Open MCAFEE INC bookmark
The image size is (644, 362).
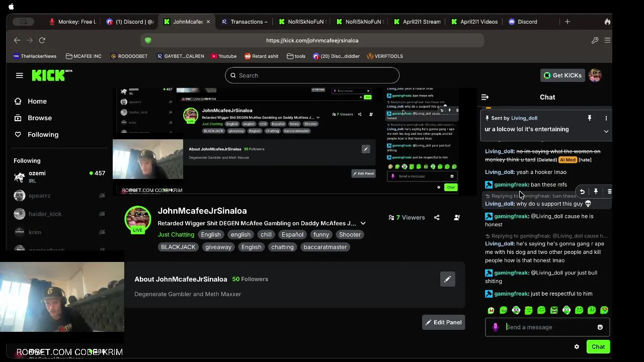(84, 56)
